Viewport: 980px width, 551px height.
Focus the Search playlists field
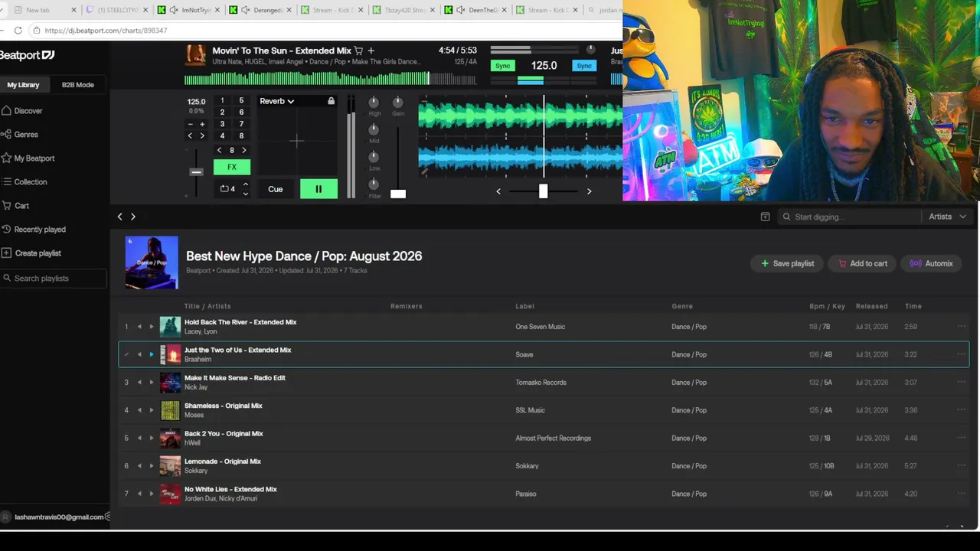[x=53, y=279]
